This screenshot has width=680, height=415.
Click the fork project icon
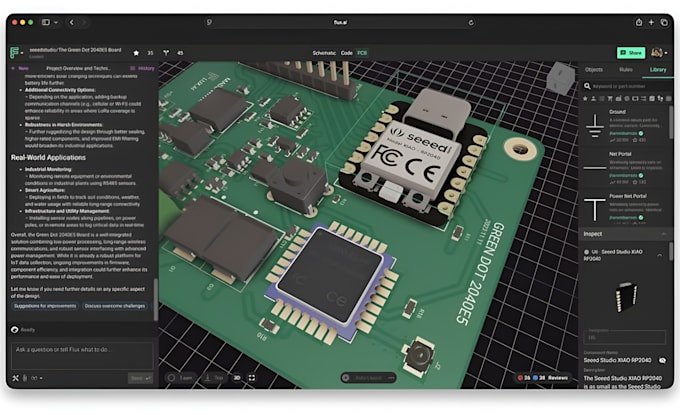166,53
